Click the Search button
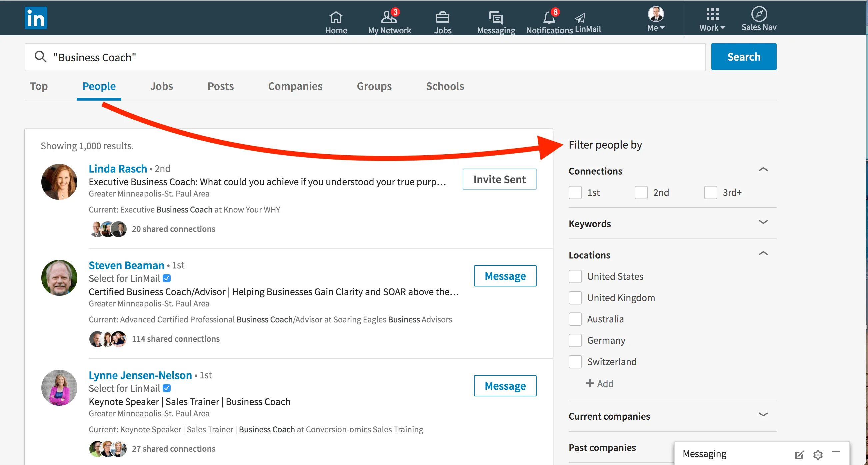Viewport: 868px width, 465px height. 744,57
